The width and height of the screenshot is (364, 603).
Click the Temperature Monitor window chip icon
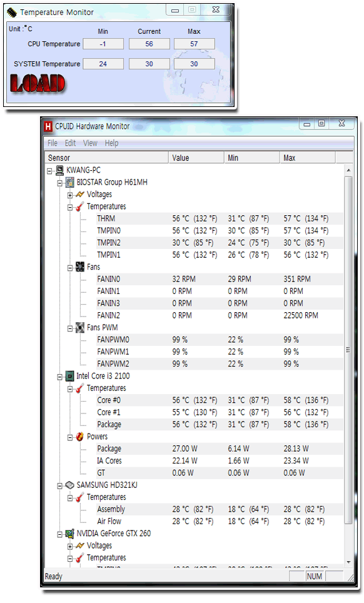tap(12, 13)
